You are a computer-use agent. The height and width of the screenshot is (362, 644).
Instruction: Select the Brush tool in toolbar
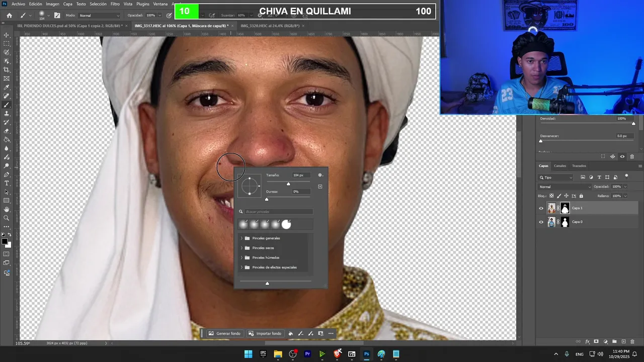coord(7,105)
